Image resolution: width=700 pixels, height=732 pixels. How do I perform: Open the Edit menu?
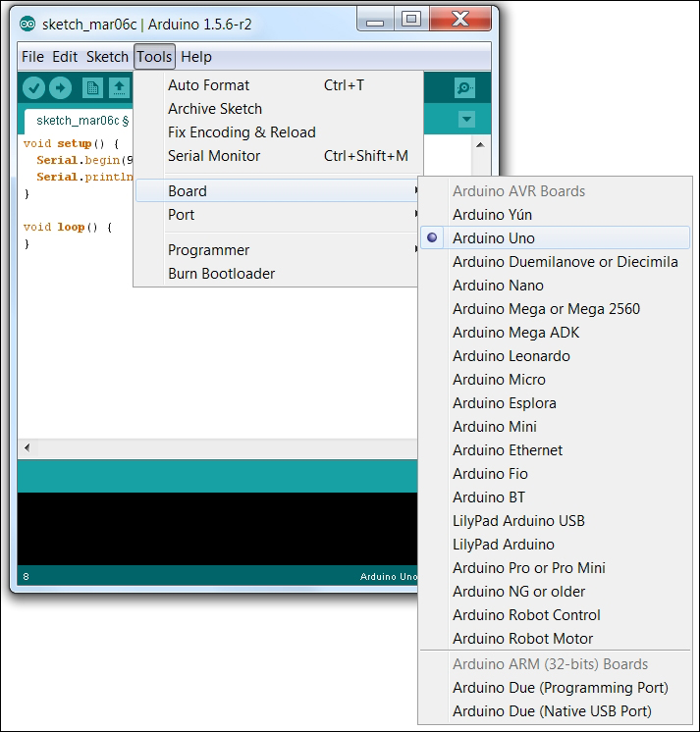65,57
